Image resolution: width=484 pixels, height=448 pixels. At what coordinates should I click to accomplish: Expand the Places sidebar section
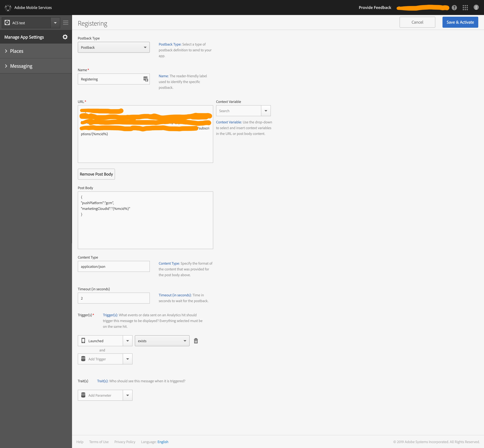click(16, 51)
